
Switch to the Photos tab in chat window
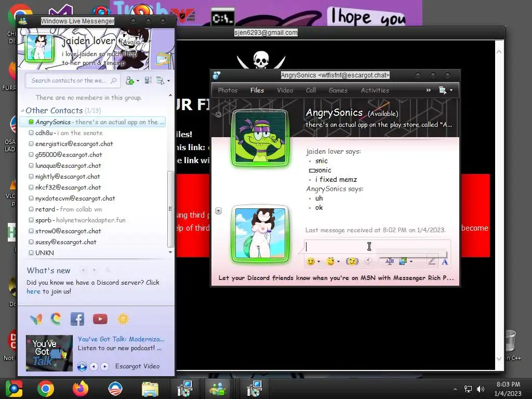[x=228, y=90]
